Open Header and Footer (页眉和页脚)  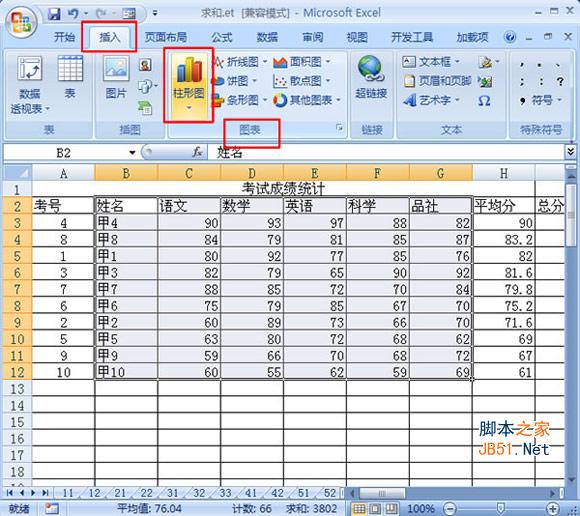coord(437,81)
